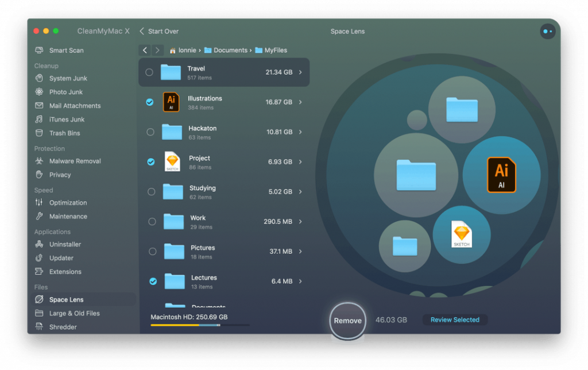
Task: Click the 21.34 GB size of Travel
Action: (x=278, y=72)
